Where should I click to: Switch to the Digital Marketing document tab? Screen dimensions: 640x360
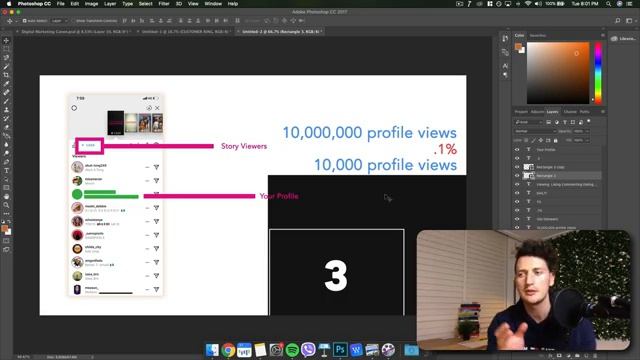pos(75,31)
